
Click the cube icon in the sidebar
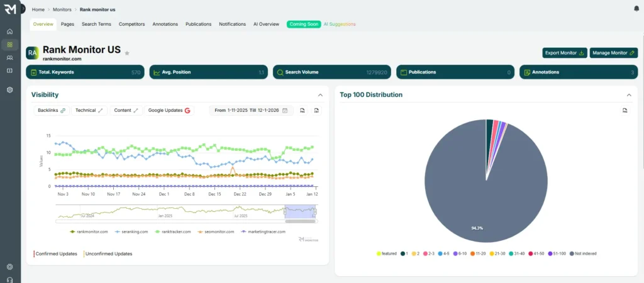9,90
